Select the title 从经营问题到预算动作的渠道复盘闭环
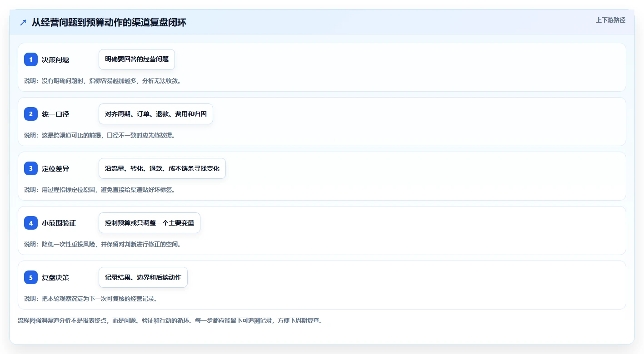 point(109,22)
